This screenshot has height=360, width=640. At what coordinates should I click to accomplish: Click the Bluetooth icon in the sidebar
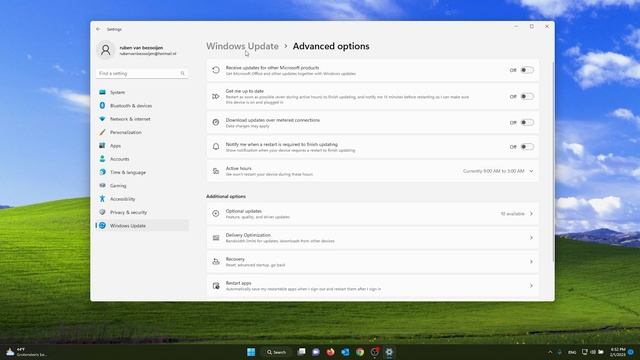pos(102,106)
